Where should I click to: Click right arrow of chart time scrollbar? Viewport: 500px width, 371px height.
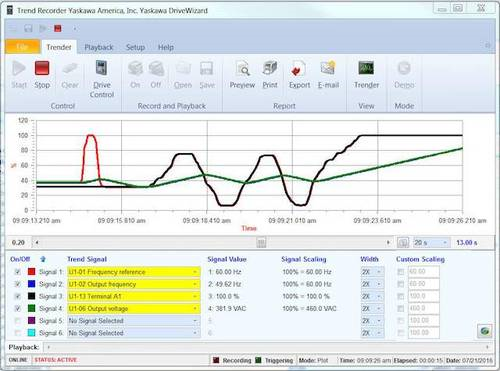coord(388,243)
